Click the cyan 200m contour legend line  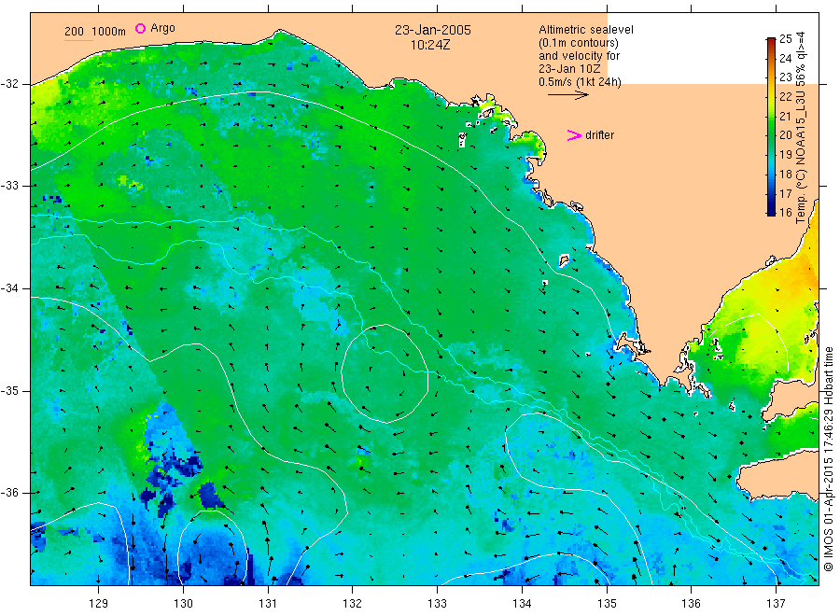tap(78, 39)
